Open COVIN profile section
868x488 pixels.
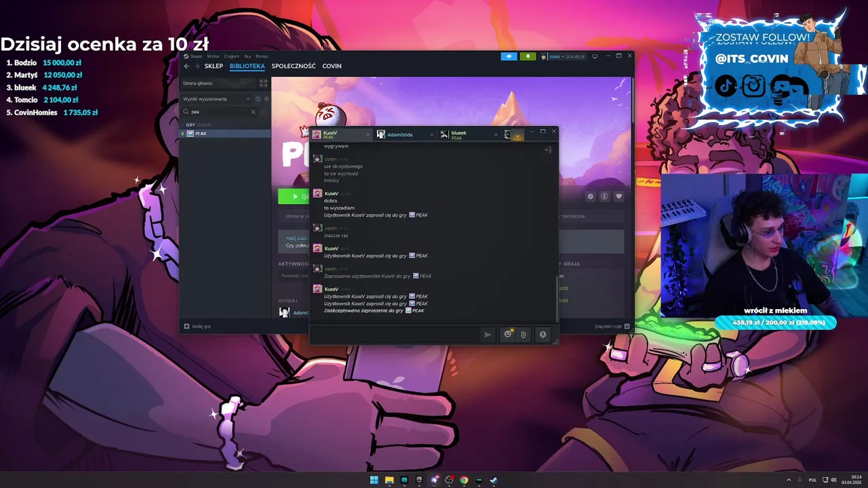(x=332, y=66)
